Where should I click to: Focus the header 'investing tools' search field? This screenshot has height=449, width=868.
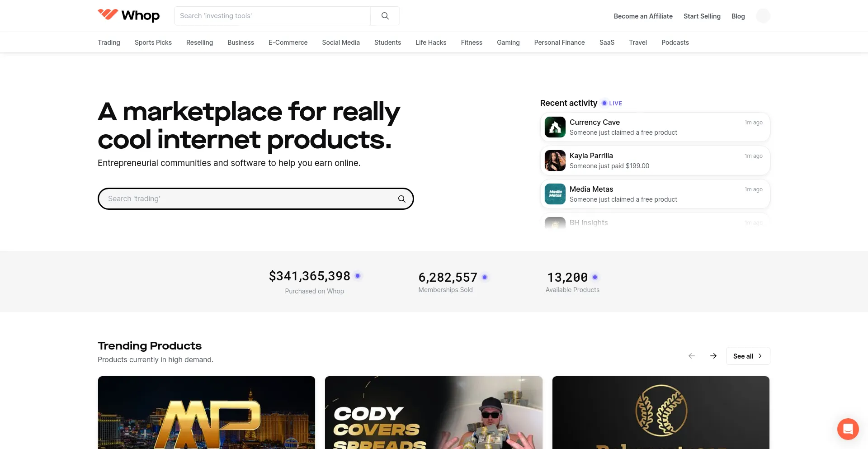pos(272,16)
